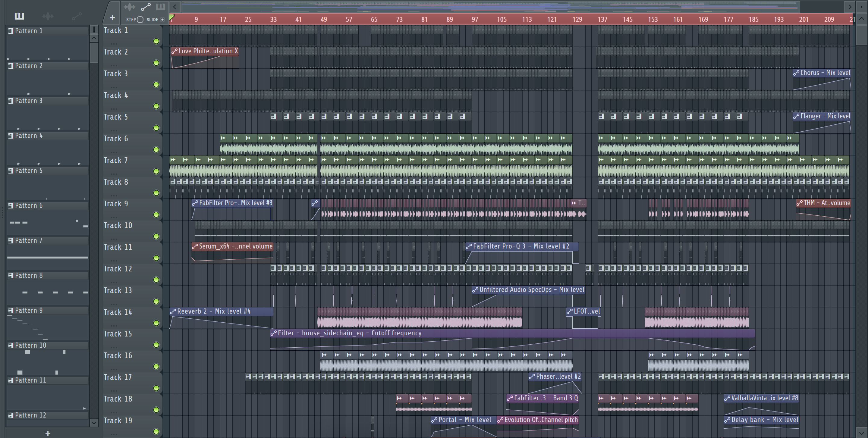Mute Track 6 using its green LED
868x438 pixels.
tap(156, 149)
